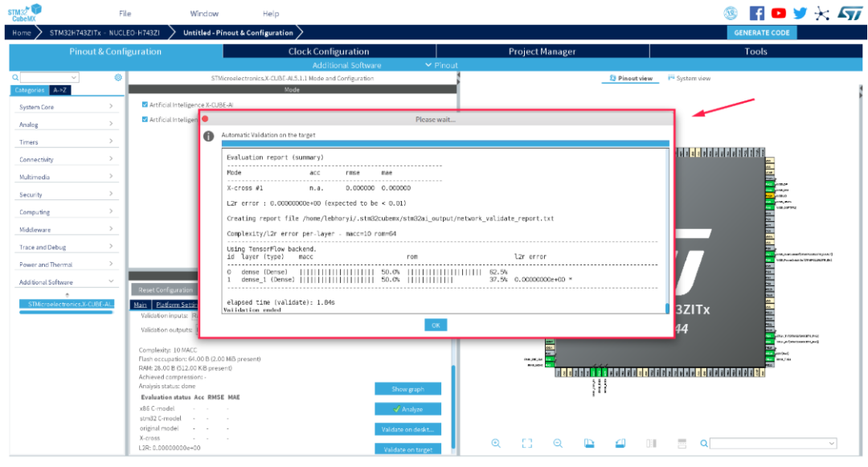Expand the System Core category
Viewport: 868px width, 467px height.
pos(65,107)
